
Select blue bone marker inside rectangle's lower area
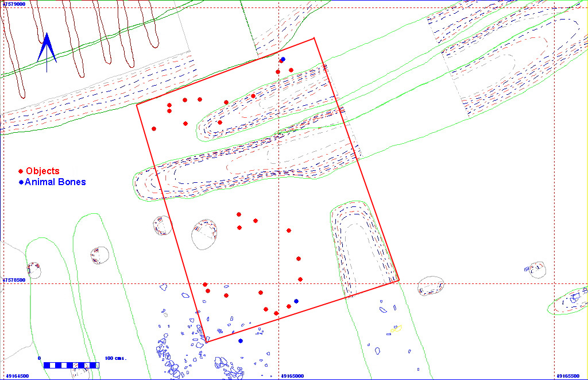(296, 301)
